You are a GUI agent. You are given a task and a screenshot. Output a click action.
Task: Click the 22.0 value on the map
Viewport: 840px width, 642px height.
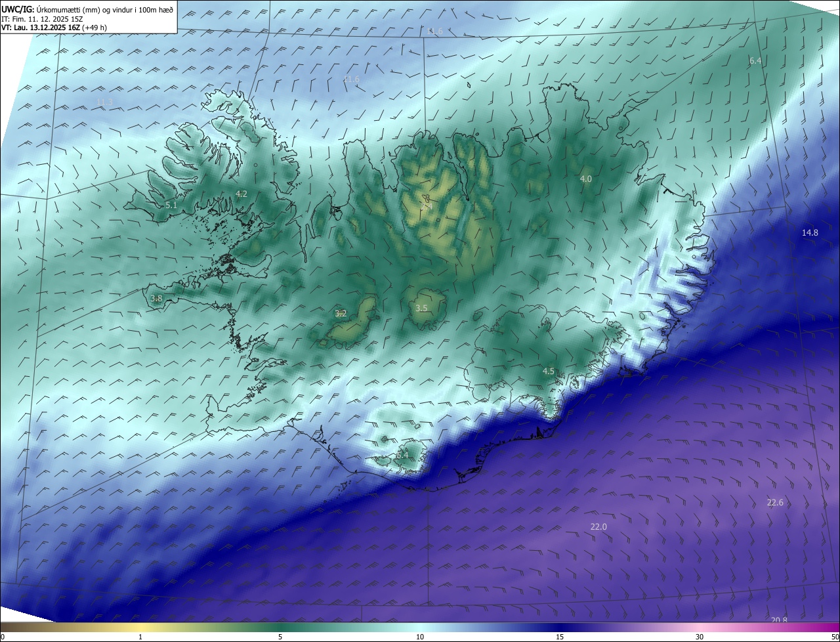[x=598, y=526]
